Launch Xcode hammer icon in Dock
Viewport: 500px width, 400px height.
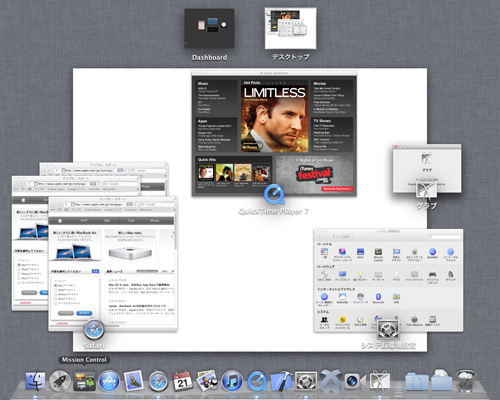tap(282, 381)
